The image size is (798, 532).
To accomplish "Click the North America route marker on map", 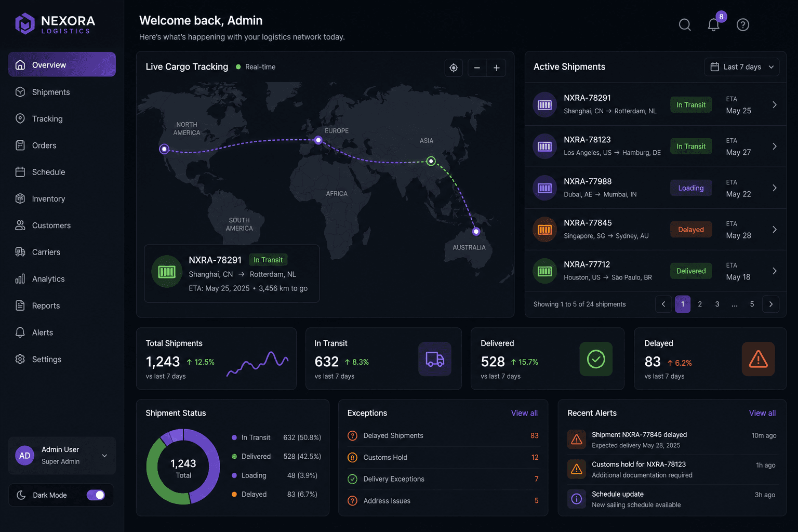I will coord(164,149).
